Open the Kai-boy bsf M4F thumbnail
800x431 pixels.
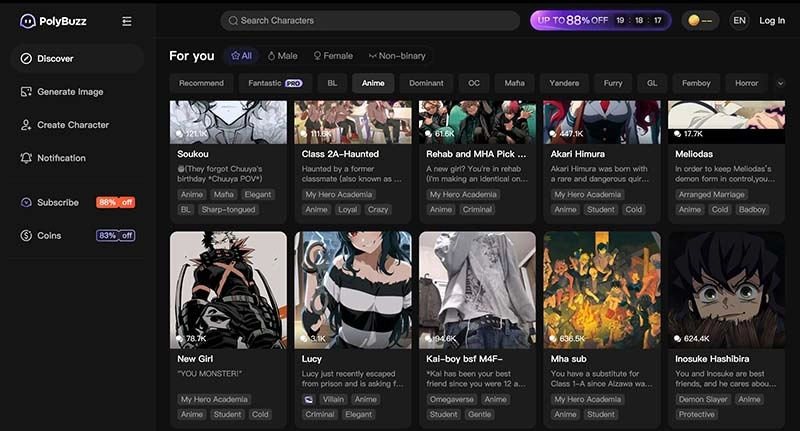(477, 290)
